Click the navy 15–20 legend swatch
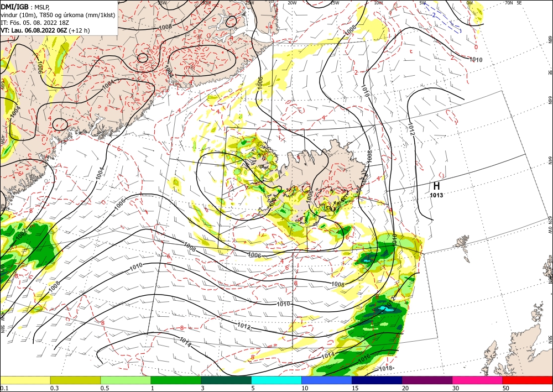553x392 pixels. 377,380
